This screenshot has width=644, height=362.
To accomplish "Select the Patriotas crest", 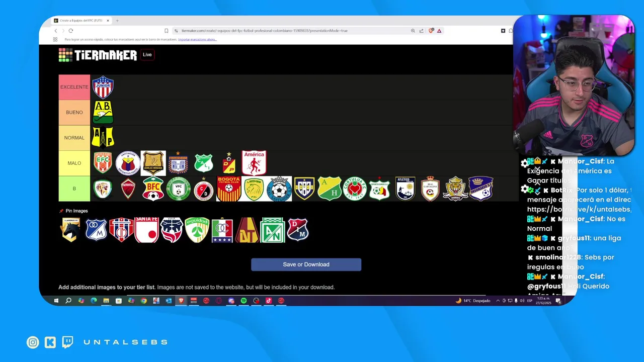I will click(x=128, y=189).
